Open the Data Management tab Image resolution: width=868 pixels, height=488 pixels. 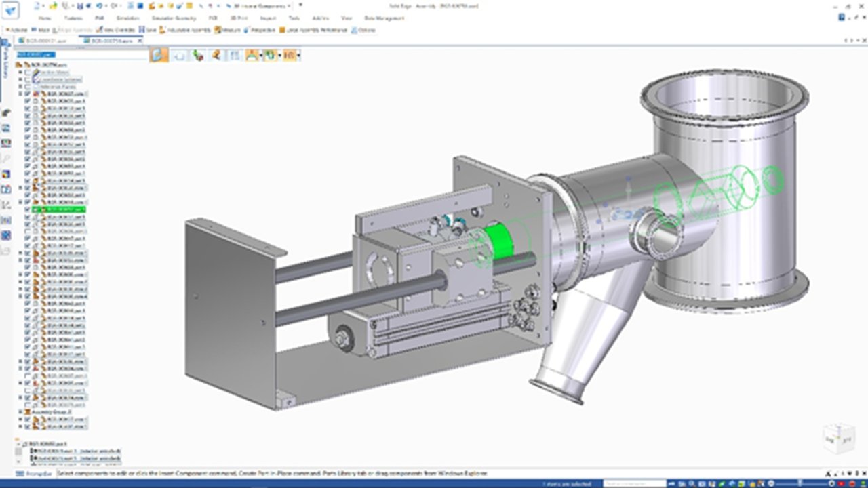pyautogui.click(x=384, y=18)
